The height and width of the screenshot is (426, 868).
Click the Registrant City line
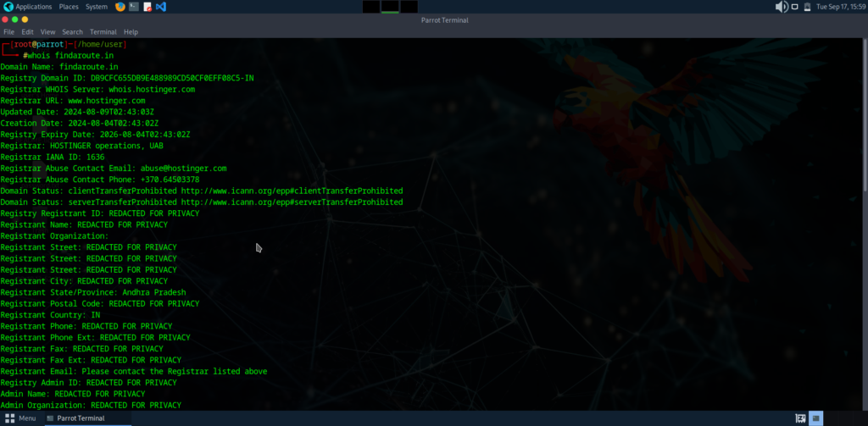pyautogui.click(x=84, y=281)
